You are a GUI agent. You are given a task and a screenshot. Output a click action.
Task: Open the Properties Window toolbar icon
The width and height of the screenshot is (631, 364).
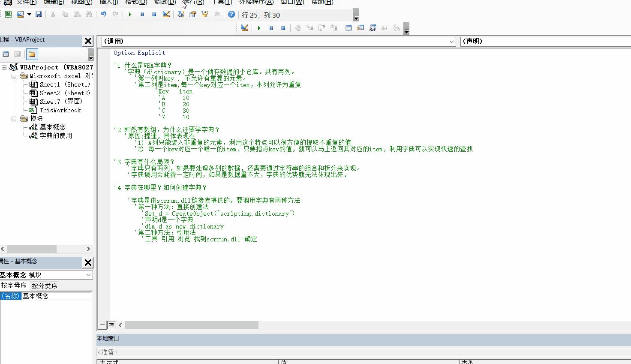tap(192, 15)
